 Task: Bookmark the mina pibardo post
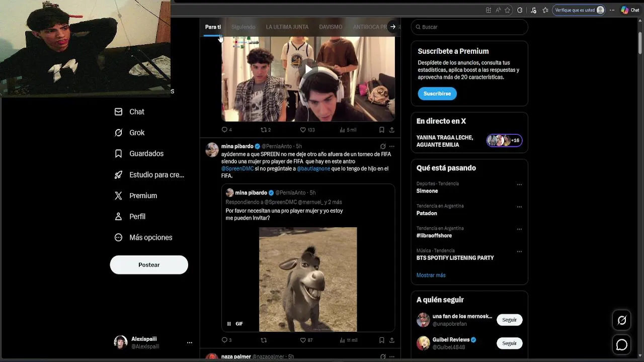(382, 340)
